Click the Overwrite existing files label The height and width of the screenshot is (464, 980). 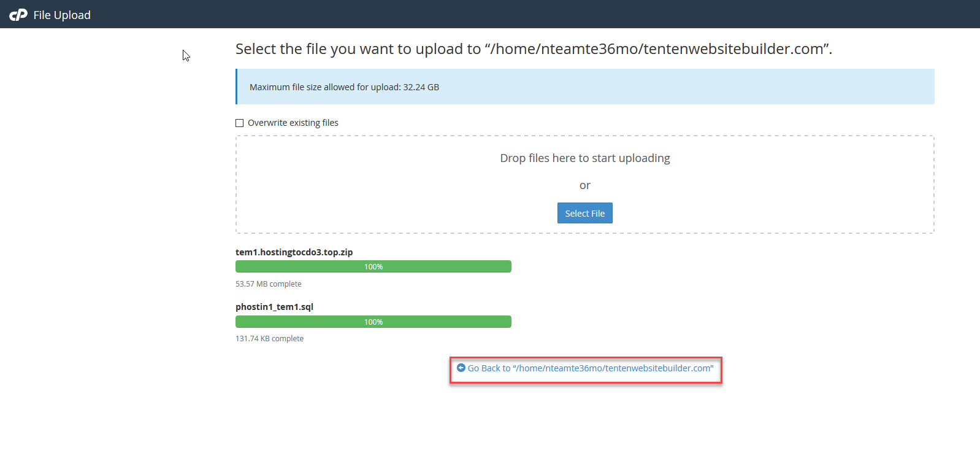[x=293, y=123]
